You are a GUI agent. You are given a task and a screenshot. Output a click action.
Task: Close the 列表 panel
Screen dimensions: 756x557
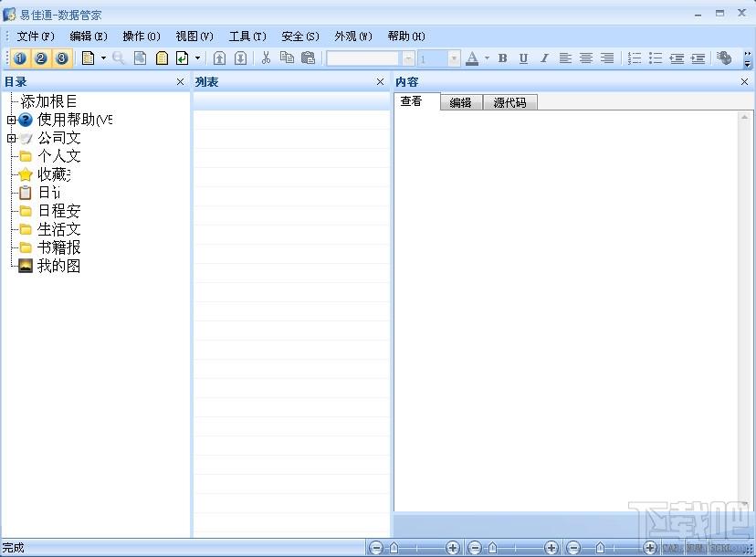(380, 82)
